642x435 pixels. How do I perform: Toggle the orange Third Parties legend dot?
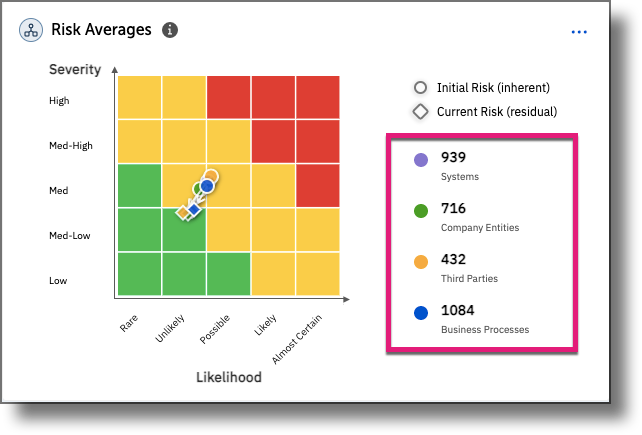click(x=421, y=263)
